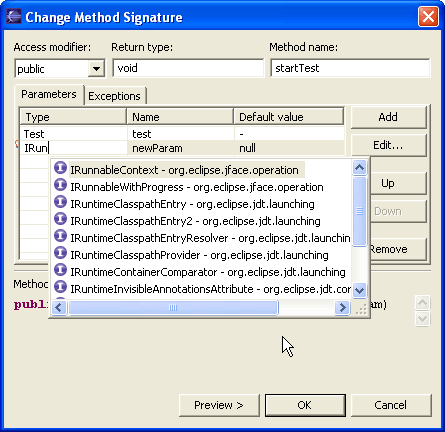This screenshot has height=432, width=445.
Task: Click proposal list scroll left arrow
Action: pyautogui.click(x=59, y=307)
